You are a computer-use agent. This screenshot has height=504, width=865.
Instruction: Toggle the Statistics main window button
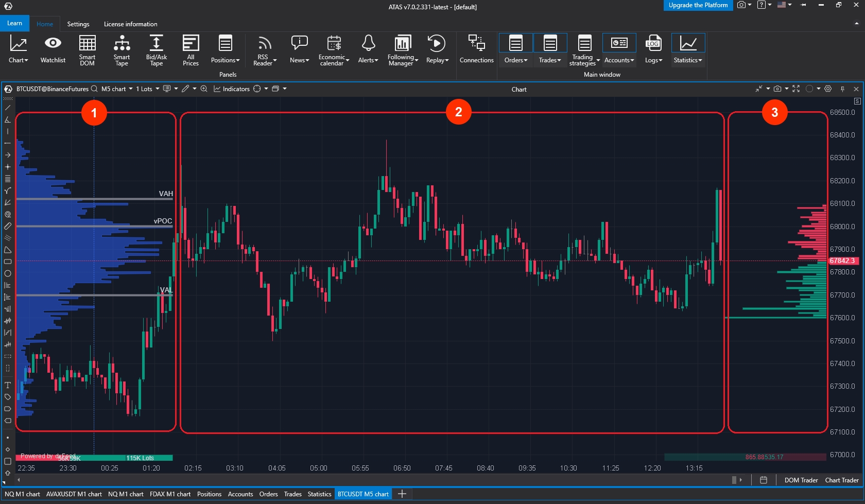click(x=688, y=49)
